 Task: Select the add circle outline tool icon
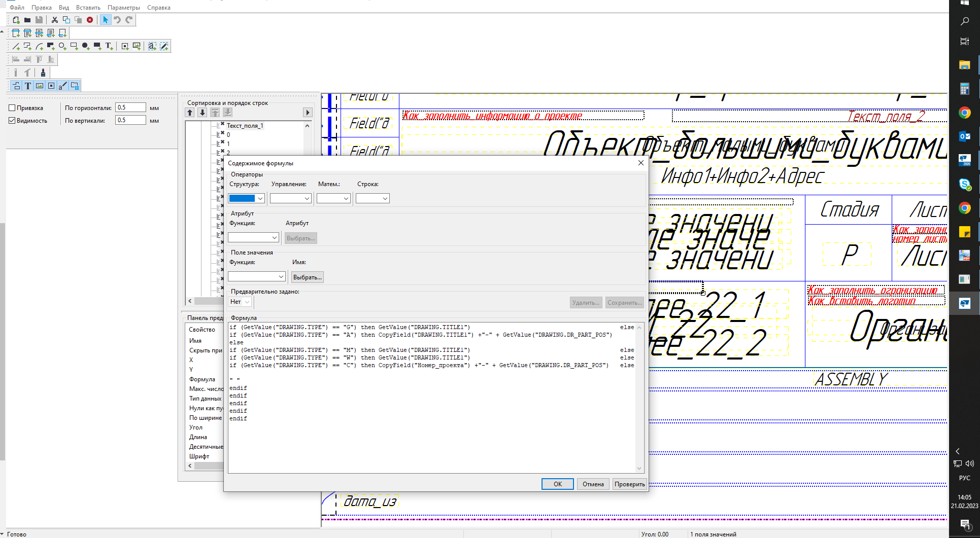62,46
